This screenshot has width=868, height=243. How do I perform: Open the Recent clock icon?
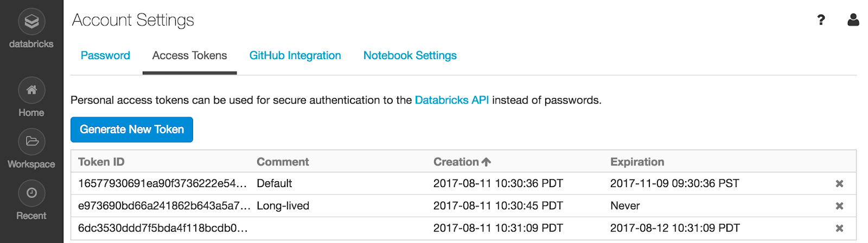[x=31, y=193]
